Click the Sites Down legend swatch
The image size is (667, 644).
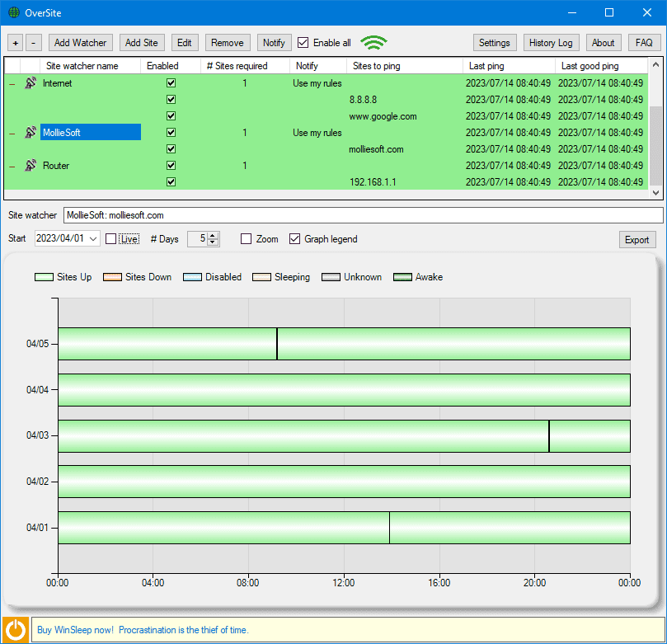112,277
